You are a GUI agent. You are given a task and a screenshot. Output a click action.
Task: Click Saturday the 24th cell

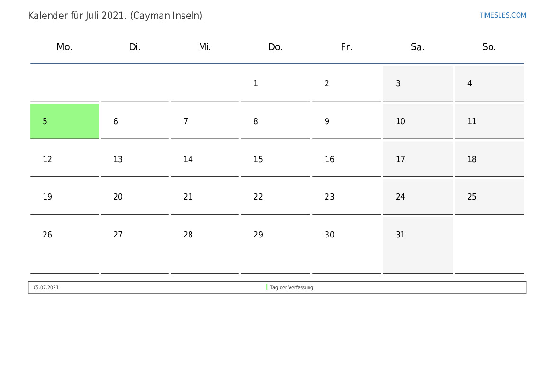click(418, 197)
